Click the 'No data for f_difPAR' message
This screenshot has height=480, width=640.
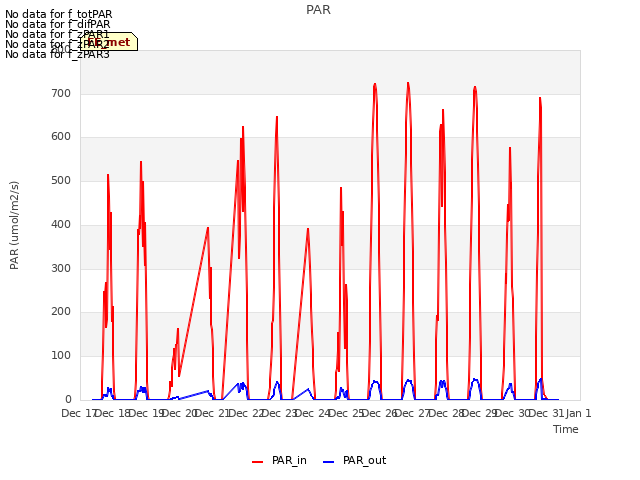58,24
